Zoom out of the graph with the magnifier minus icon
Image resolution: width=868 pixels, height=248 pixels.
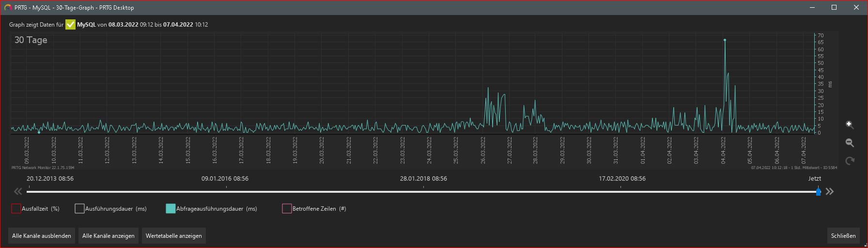coord(850,143)
